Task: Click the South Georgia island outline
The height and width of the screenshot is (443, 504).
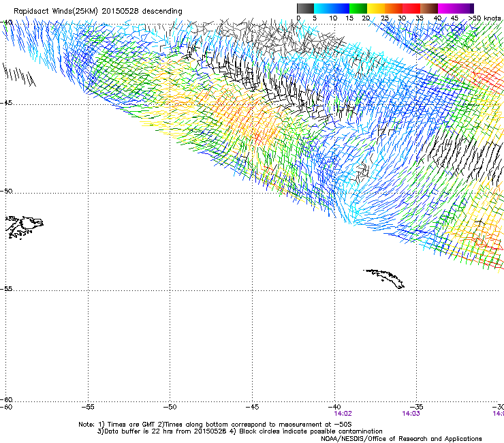Action: point(383,279)
